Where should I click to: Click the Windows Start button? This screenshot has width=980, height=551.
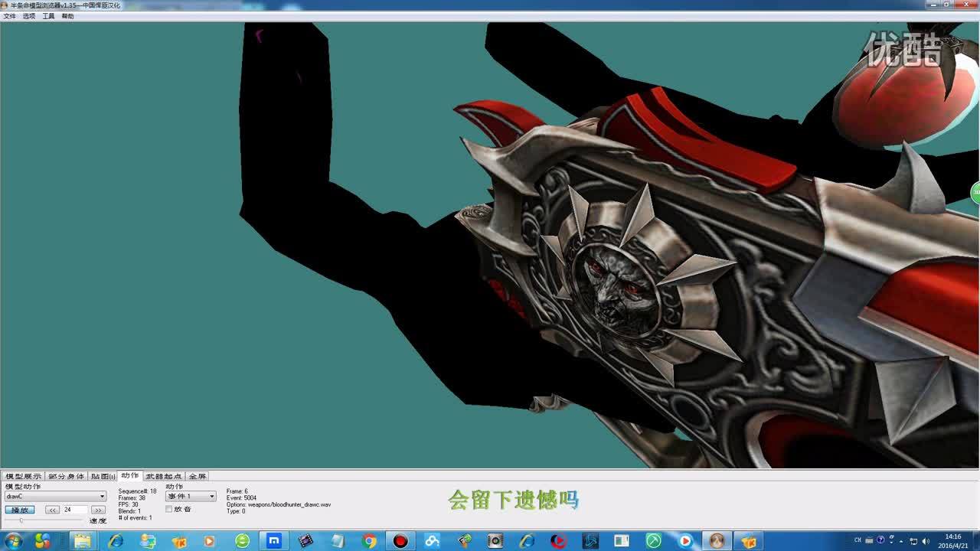pos(13,541)
